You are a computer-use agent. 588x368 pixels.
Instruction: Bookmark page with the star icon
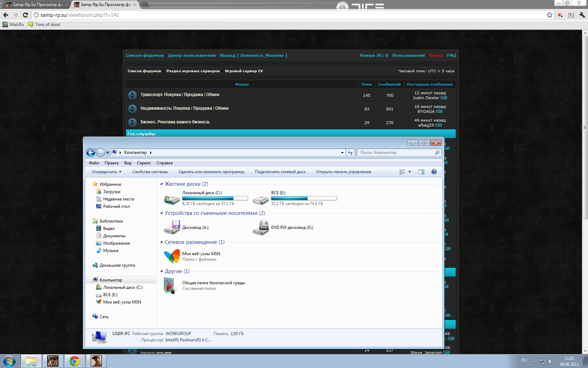click(549, 15)
